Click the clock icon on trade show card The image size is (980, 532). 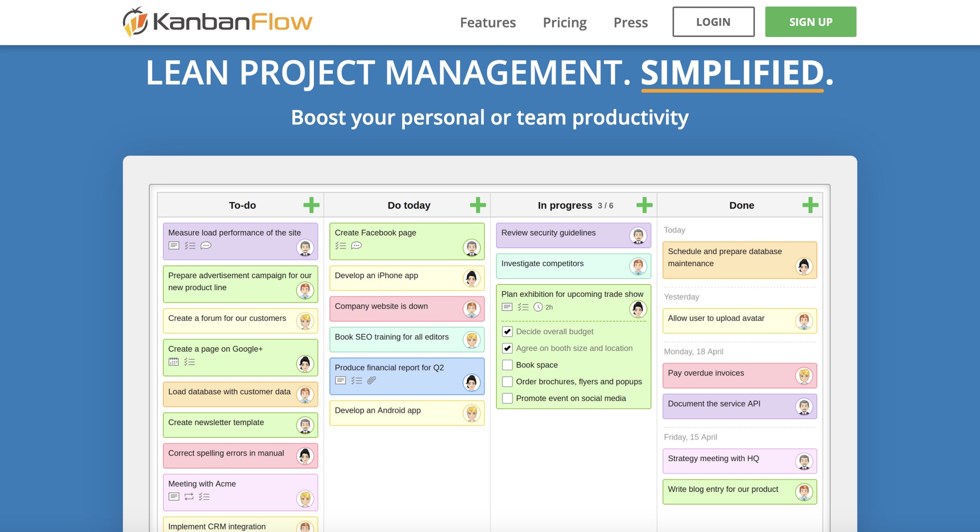(538, 307)
